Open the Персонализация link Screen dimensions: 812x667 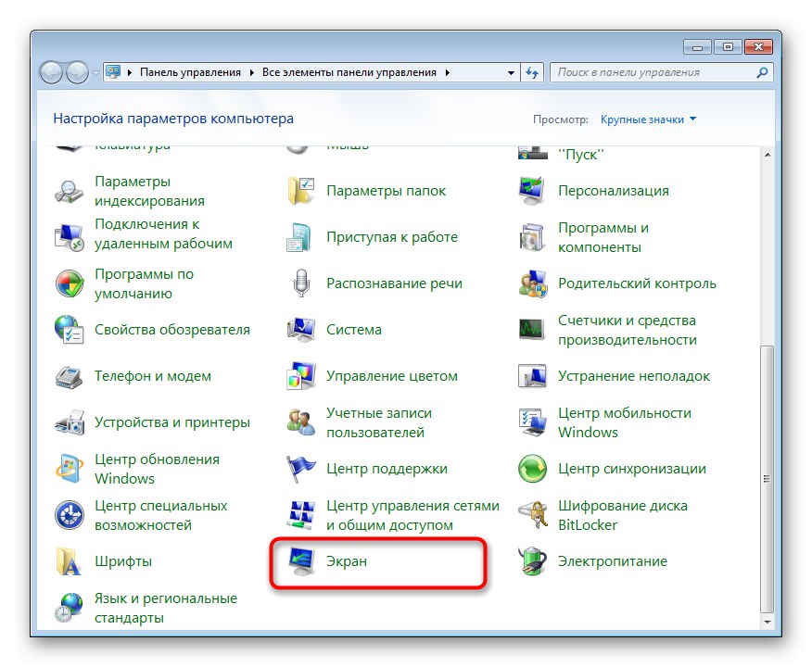tap(613, 191)
